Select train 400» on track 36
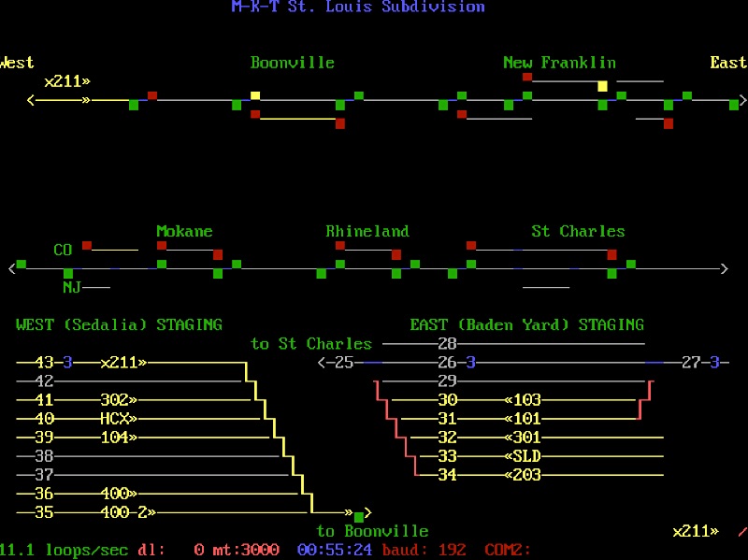Viewport: 748px width, 560px height. coord(119,494)
